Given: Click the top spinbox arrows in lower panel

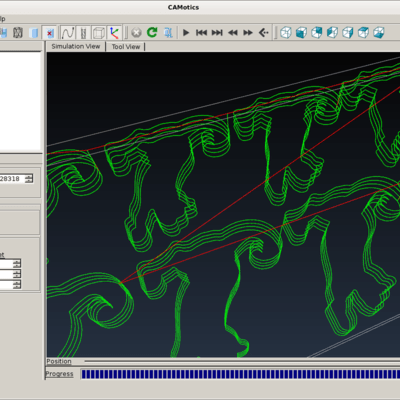Looking at the screenshot, I should pos(17,264).
